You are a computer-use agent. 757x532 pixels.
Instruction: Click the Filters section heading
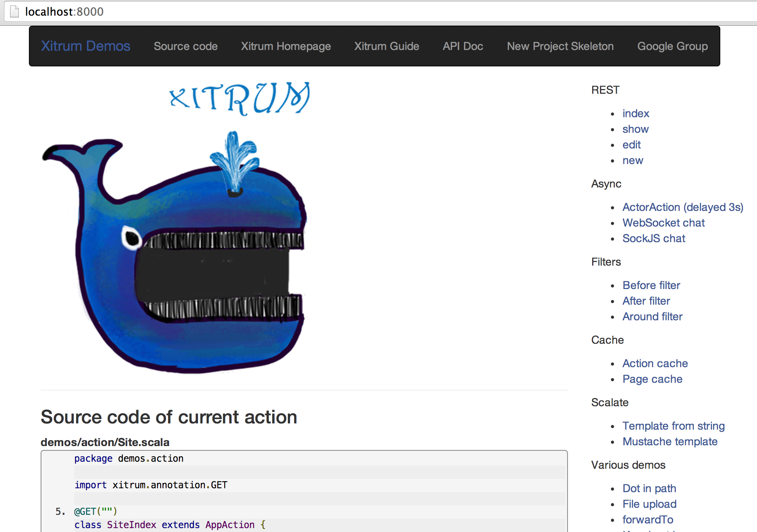click(x=606, y=262)
